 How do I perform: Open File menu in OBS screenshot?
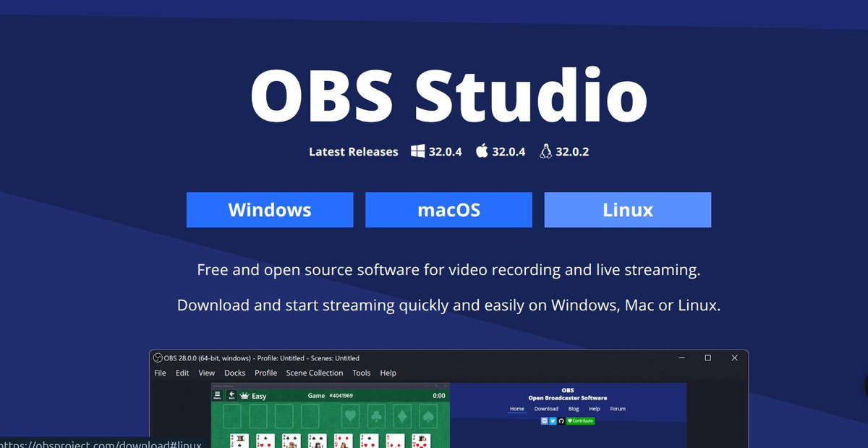tap(161, 373)
